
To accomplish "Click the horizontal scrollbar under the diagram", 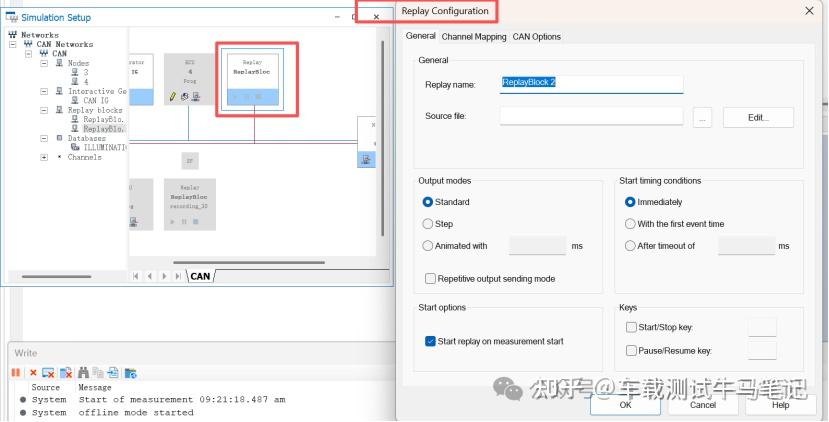I will click(249, 262).
